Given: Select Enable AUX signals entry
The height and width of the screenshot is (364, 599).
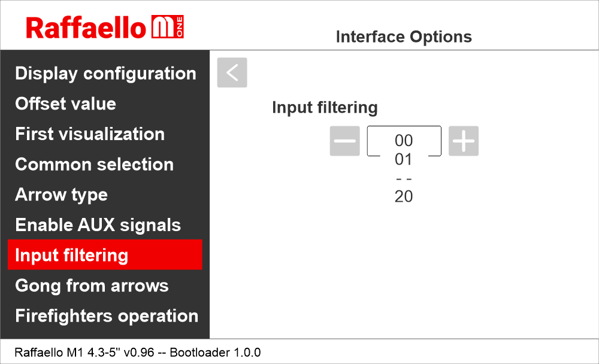Looking at the screenshot, I should tap(98, 225).
